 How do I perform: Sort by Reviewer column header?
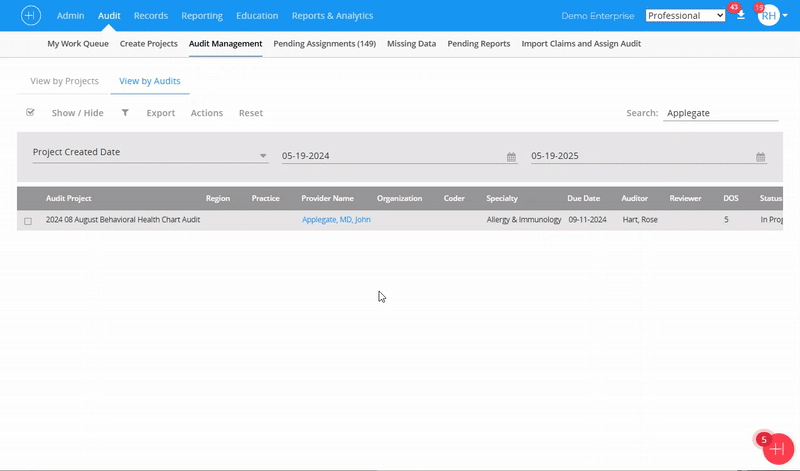pyautogui.click(x=685, y=199)
